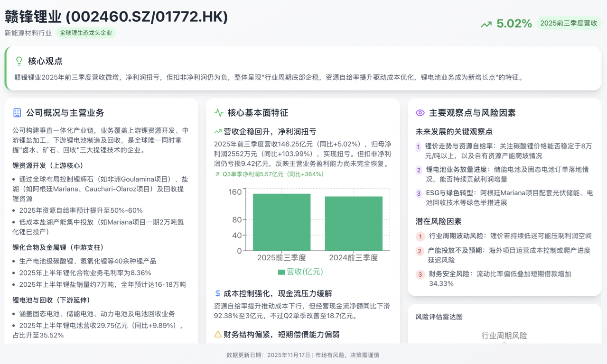
Task: Click the 2025前三季度 x-axis label
Action: coord(281,258)
